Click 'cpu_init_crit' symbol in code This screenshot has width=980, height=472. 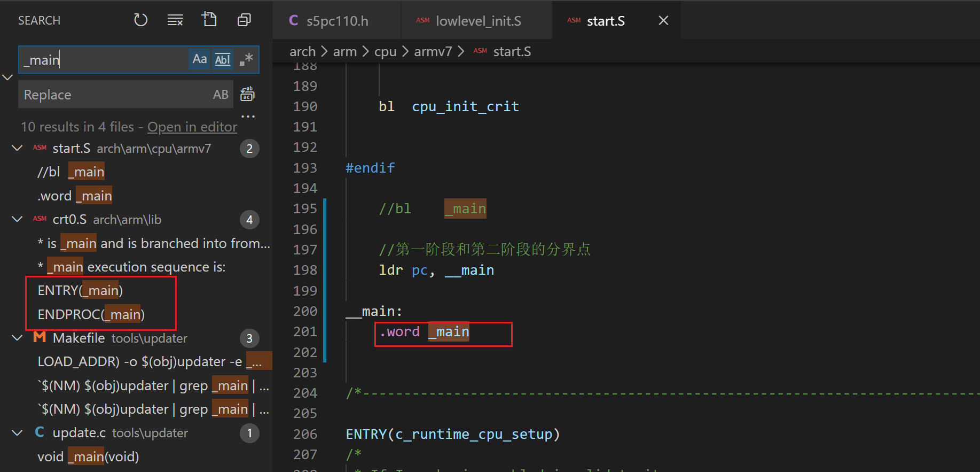[465, 106]
